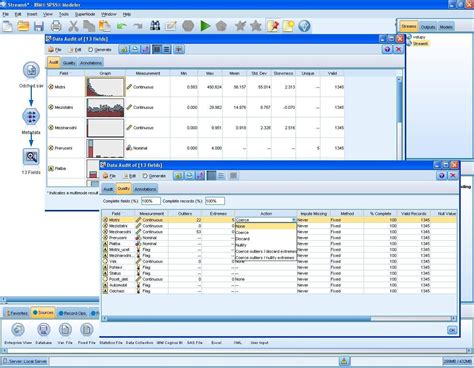Open Generate menu in front Data Audit window
The height and width of the screenshot is (368, 474).
click(154, 176)
